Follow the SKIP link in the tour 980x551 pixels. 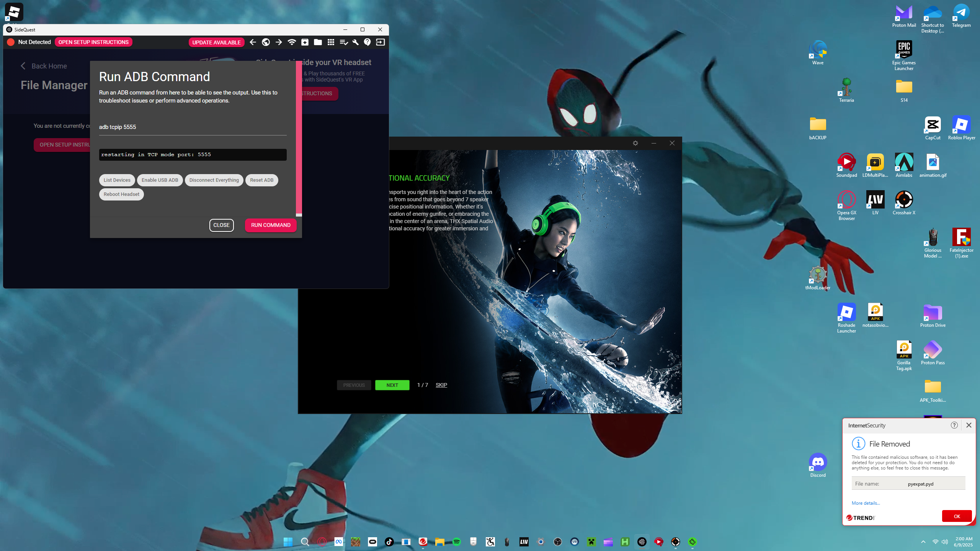(441, 385)
